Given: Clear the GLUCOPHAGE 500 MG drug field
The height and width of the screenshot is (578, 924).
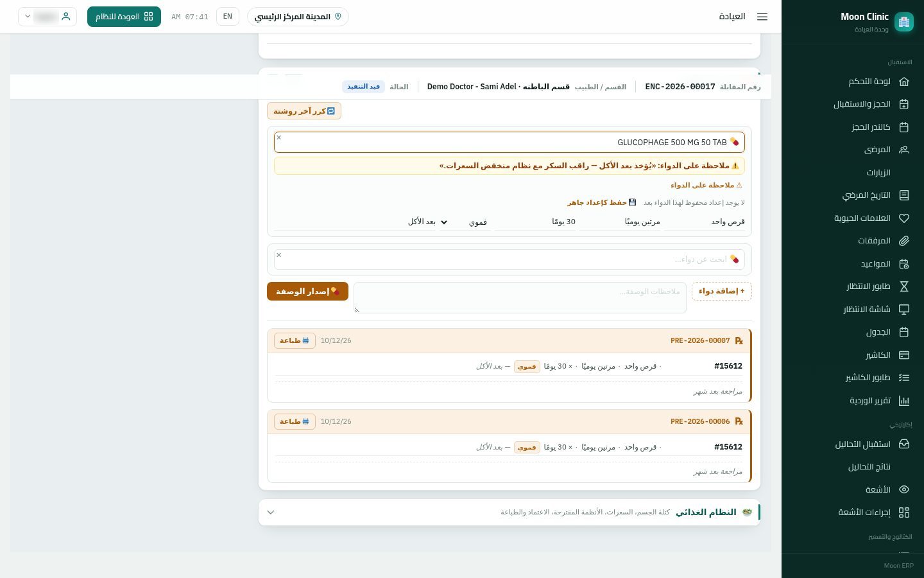Looking at the screenshot, I should (279, 137).
